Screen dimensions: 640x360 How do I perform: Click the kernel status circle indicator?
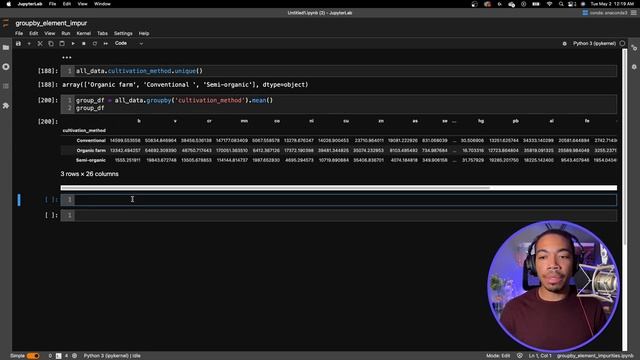(x=622, y=43)
